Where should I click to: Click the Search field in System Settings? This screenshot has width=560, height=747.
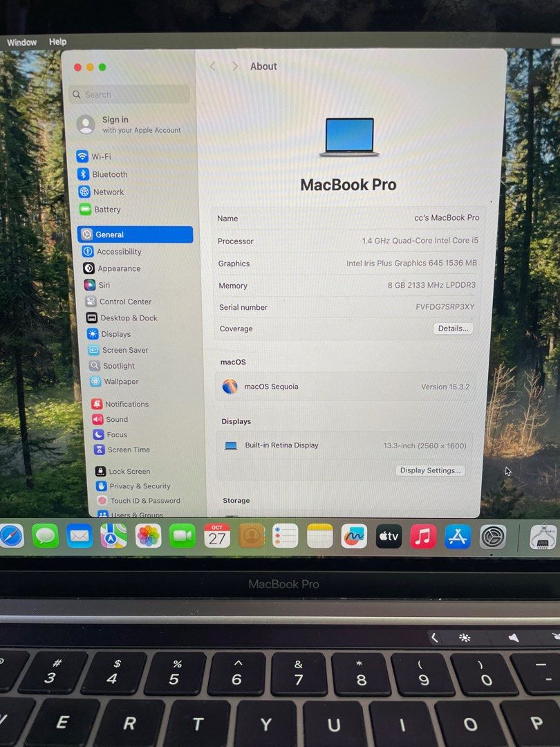129,94
